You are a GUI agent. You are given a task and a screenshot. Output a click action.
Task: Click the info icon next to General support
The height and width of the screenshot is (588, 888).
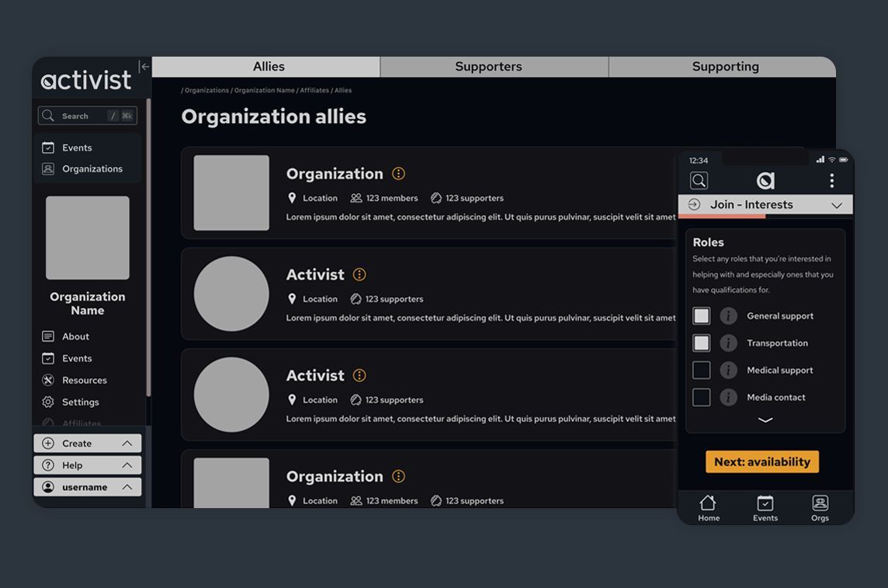(728, 316)
